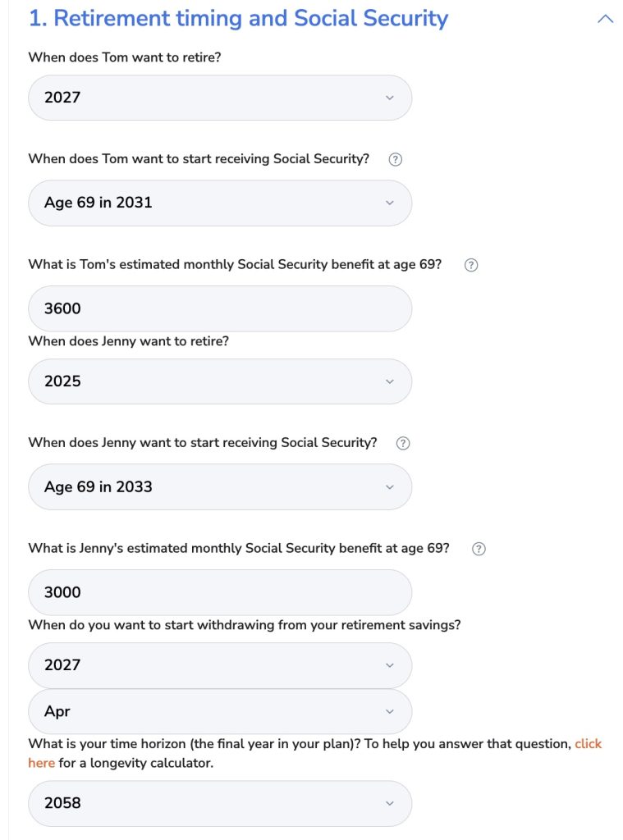
Task: Click help icon for Tom's estimated monthly benefit
Action: [471, 266]
